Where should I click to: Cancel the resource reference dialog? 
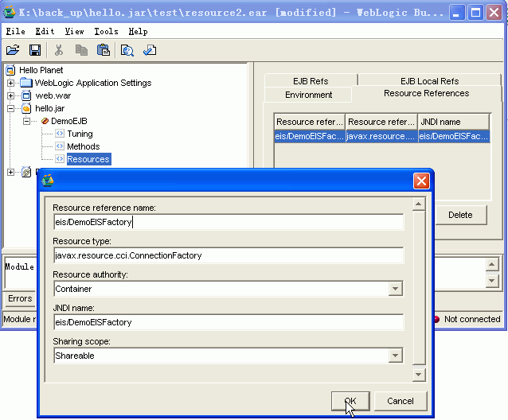coord(401,401)
